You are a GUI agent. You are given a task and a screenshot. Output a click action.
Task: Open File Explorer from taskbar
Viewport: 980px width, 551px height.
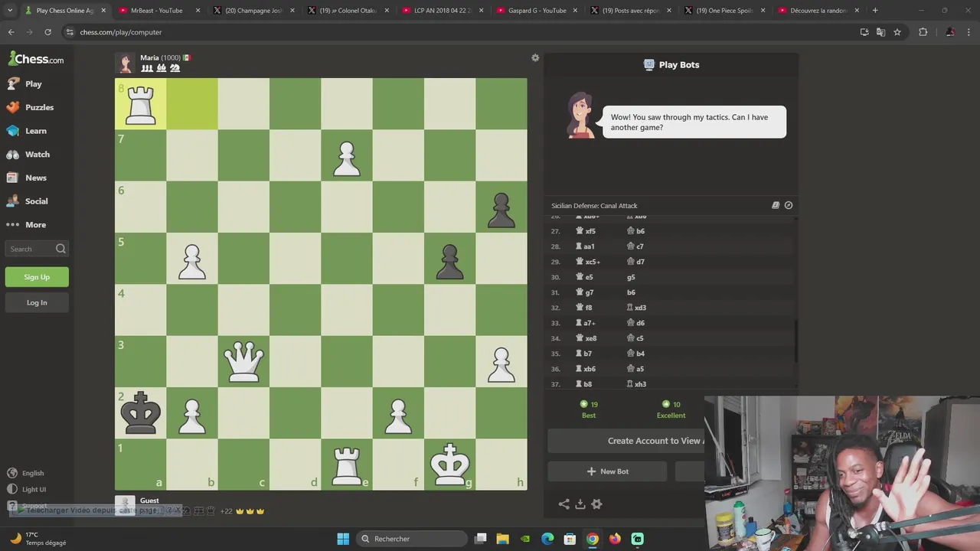pos(503,539)
